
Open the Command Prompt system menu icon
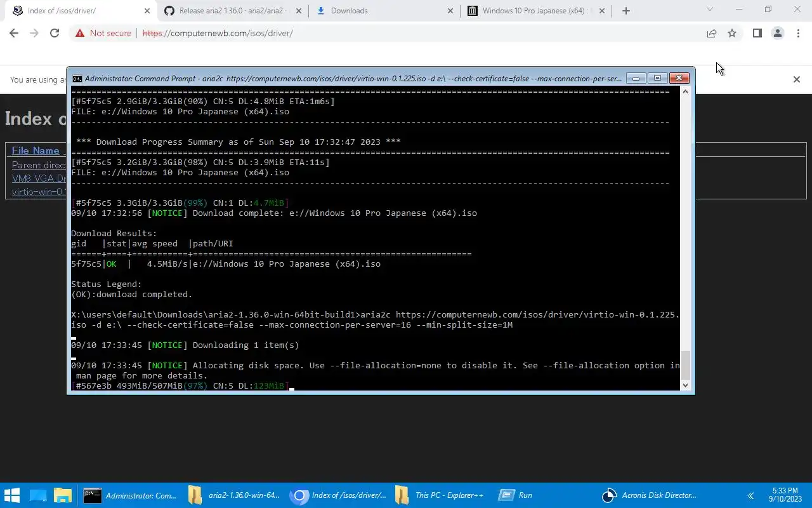pos(77,79)
